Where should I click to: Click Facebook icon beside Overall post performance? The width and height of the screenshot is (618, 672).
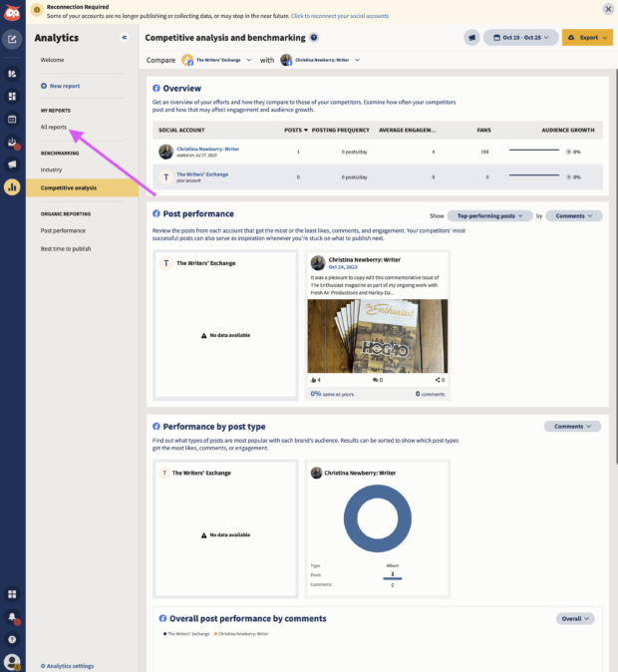click(162, 618)
